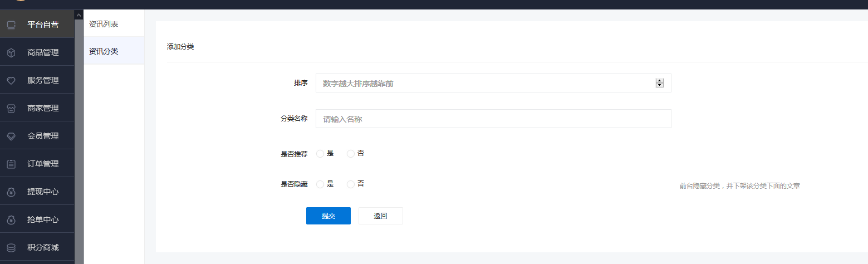The image size is (868, 264).
Task: Select 是 for 是否隐藏
Action: point(320,184)
